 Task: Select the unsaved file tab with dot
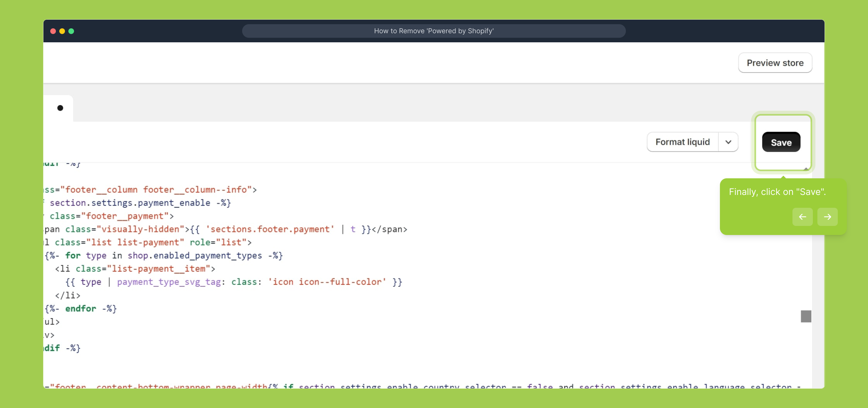point(60,108)
